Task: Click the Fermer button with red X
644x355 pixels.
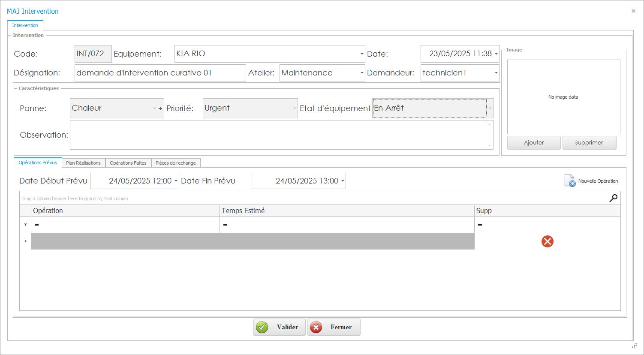Action: (334, 327)
